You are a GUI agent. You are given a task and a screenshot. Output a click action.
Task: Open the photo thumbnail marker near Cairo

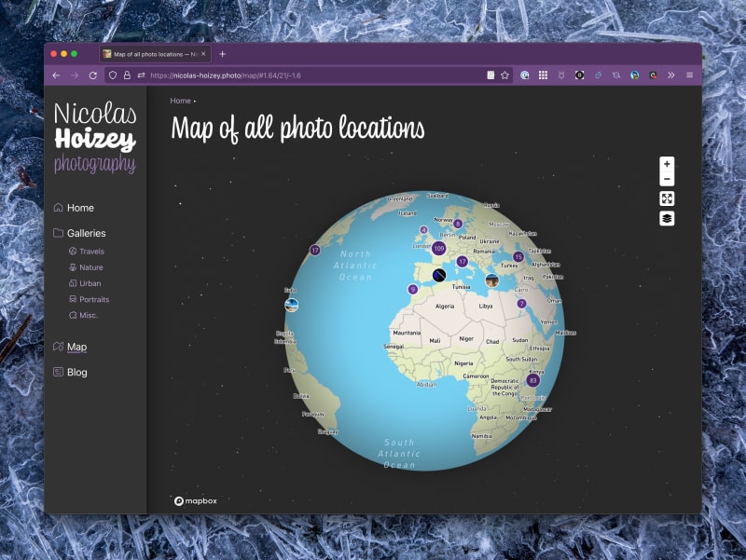click(492, 280)
